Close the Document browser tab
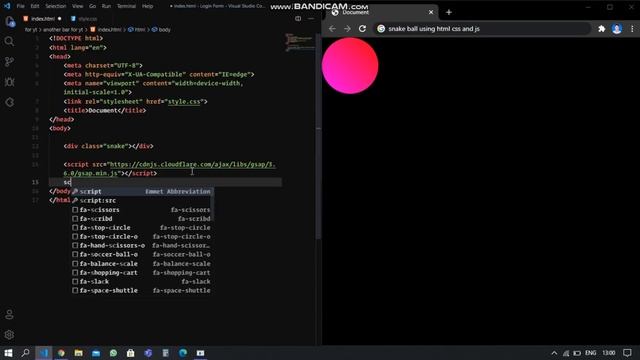Screen dimensions: 640x360 431,12
